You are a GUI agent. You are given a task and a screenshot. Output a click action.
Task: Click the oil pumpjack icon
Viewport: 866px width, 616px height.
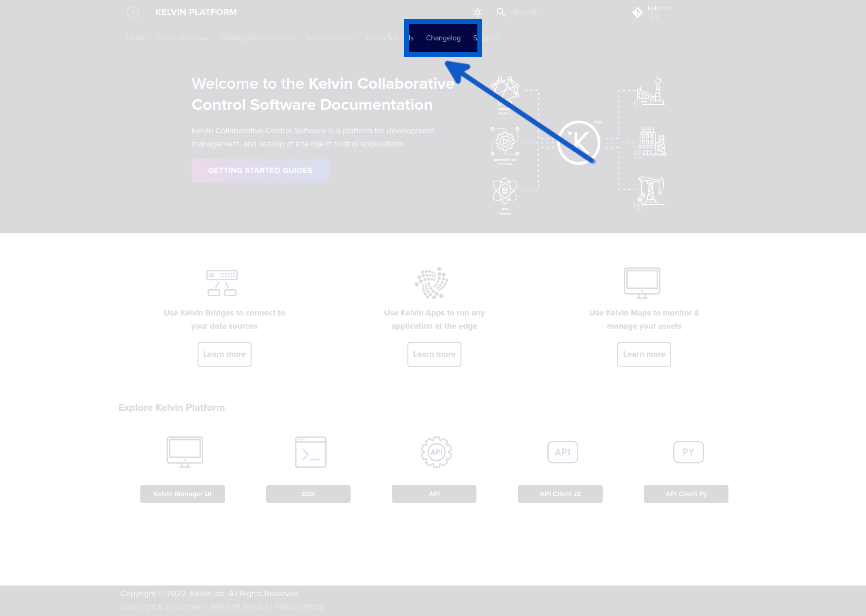point(650,192)
